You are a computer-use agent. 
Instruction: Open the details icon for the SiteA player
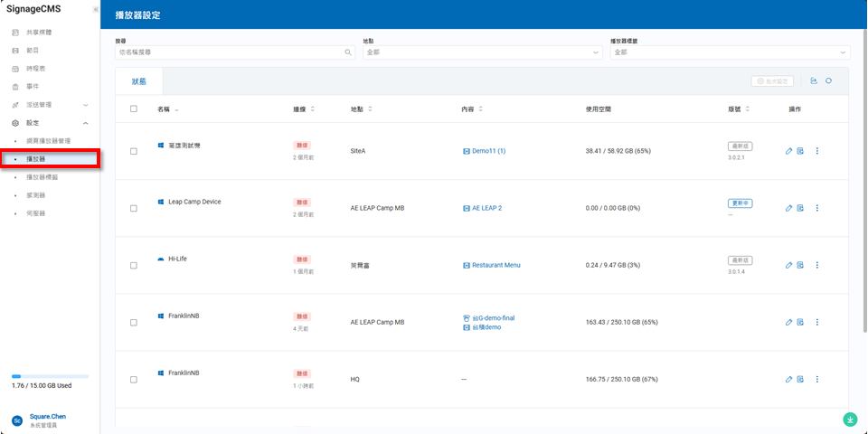click(x=800, y=151)
